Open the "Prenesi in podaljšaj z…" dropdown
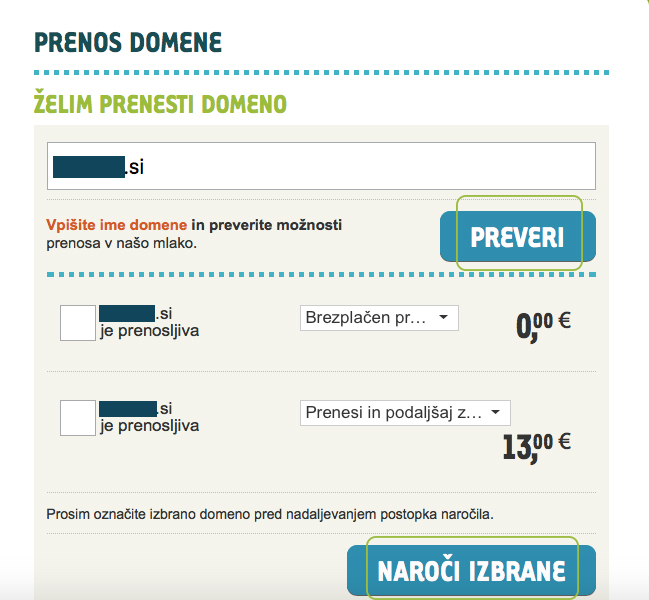Image resolution: width=649 pixels, height=600 pixels. pos(405,413)
